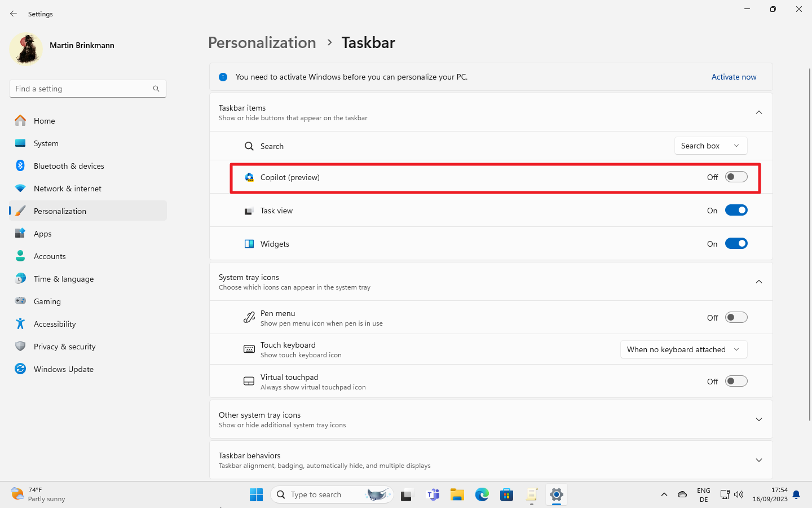Enable the Virtual touchpad toggle
The height and width of the screenshot is (508, 812).
click(736, 382)
